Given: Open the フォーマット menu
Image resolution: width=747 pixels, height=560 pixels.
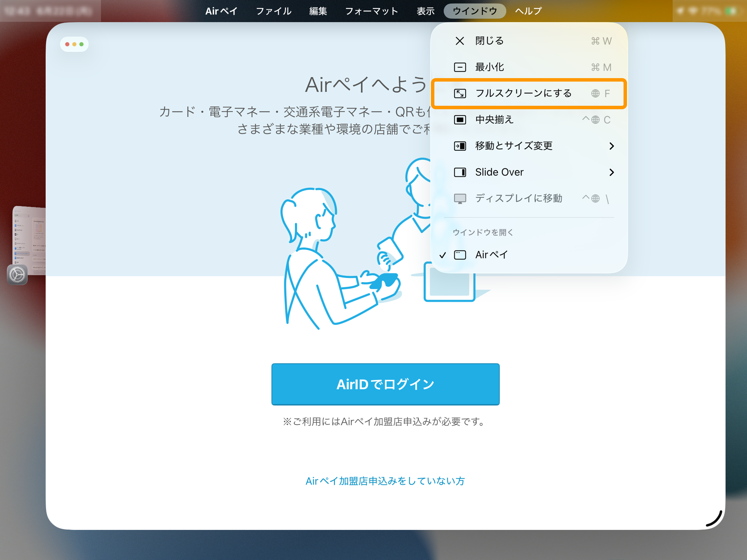Looking at the screenshot, I should (x=371, y=11).
